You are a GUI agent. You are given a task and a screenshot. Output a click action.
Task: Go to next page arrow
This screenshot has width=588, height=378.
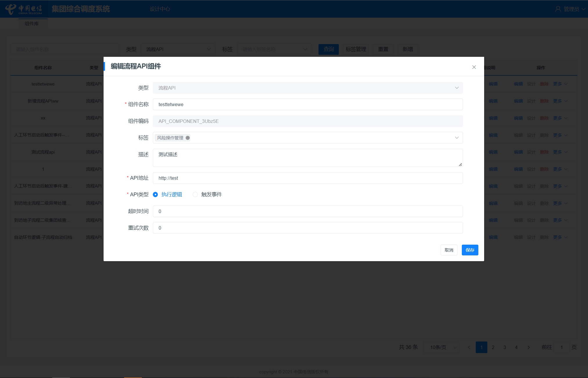point(529,347)
